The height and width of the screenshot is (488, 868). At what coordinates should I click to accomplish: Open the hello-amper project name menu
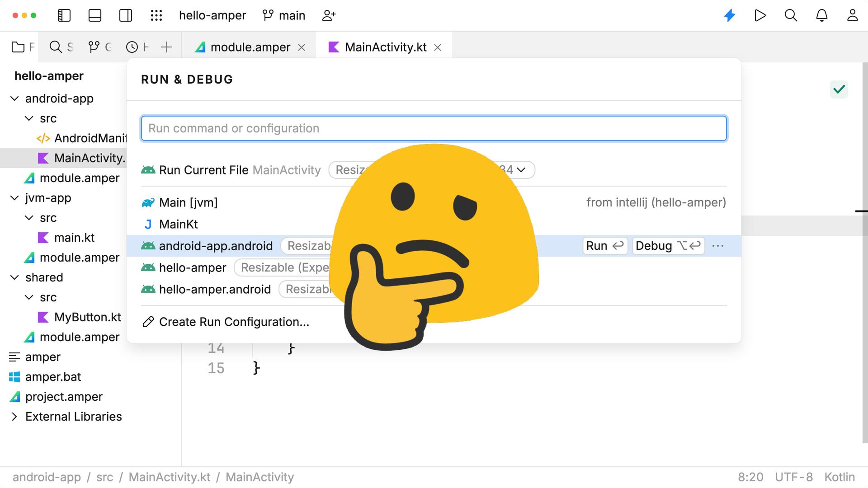pos(212,15)
